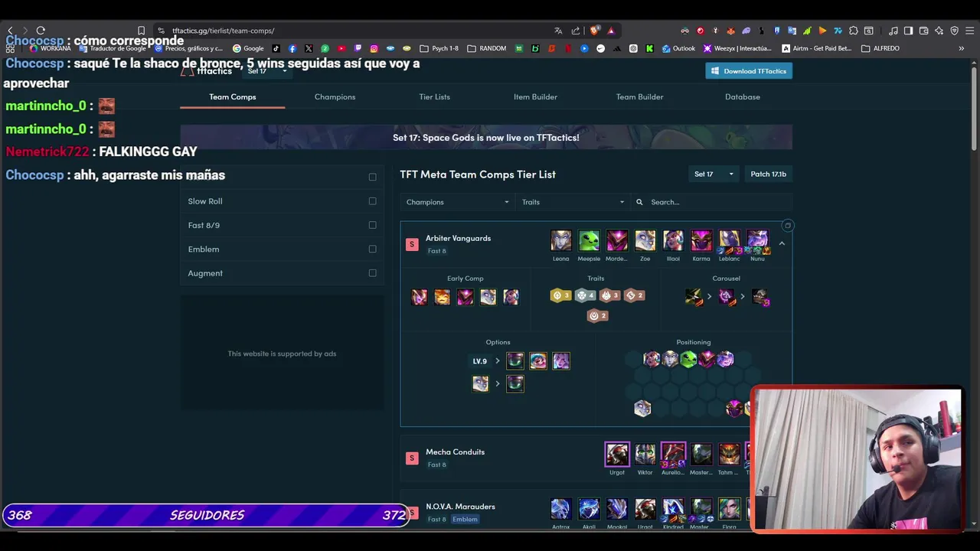This screenshot has height=551, width=980.
Task: Open the Traits filter dropdown
Action: click(572, 202)
